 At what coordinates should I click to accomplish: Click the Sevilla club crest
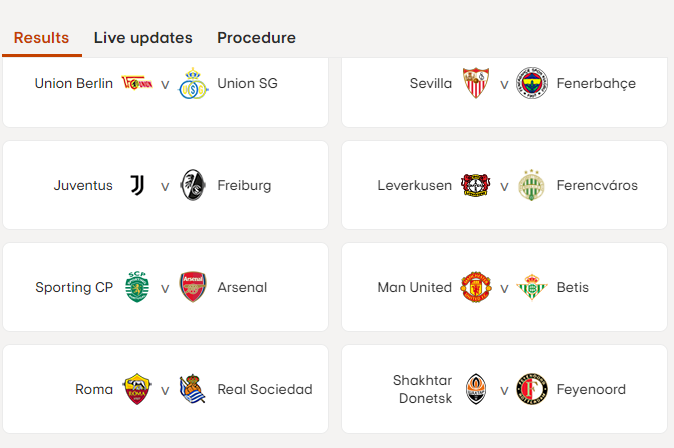pos(476,84)
